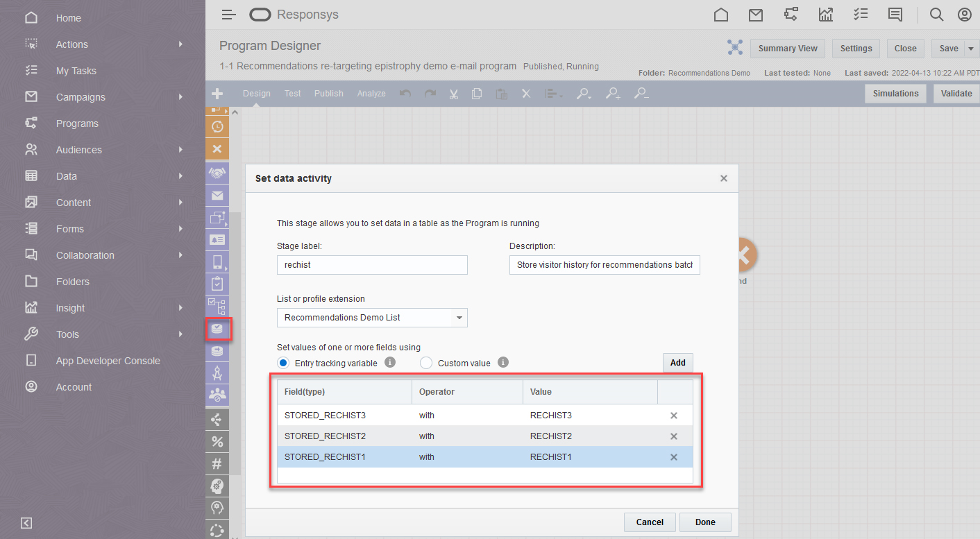Image resolution: width=980 pixels, height=539 pixels.
Task: Open Insight chart icon in top bar
Action: pyautogui.click(x=826, y=15)
